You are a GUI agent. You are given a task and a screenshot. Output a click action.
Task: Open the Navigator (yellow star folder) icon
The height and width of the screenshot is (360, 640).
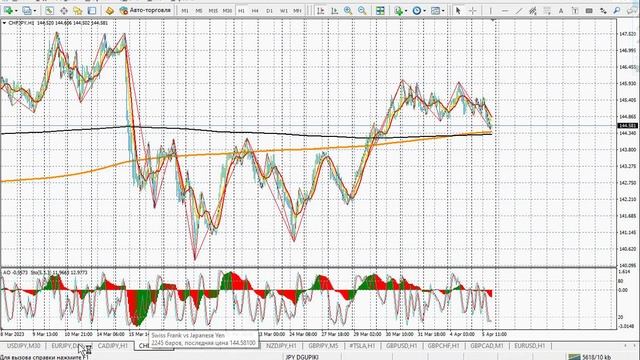(78, 11)
